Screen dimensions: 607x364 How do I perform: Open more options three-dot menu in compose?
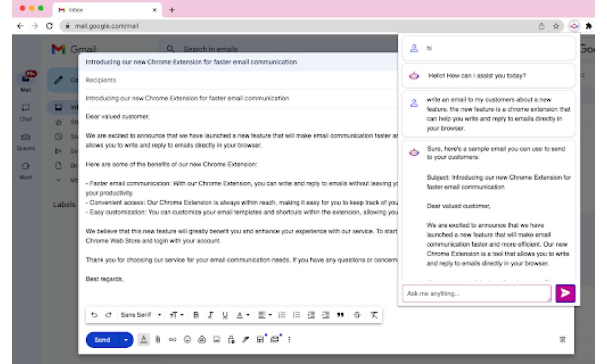coord(289,340)
